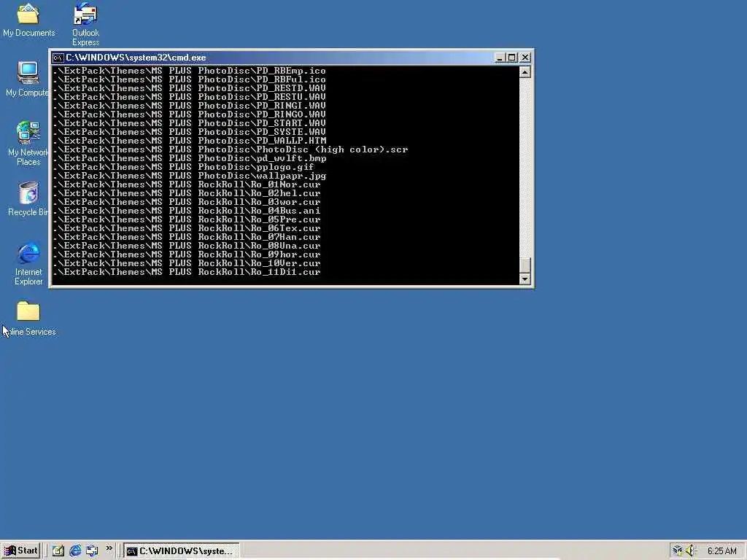747x560 pixels.
Task: Select the Outlook Express desktop shortcut
Action: (86, 24)
